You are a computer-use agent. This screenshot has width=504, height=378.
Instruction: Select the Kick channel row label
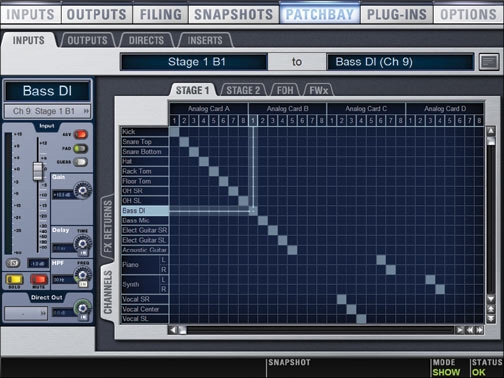click(x=144, y=132)
